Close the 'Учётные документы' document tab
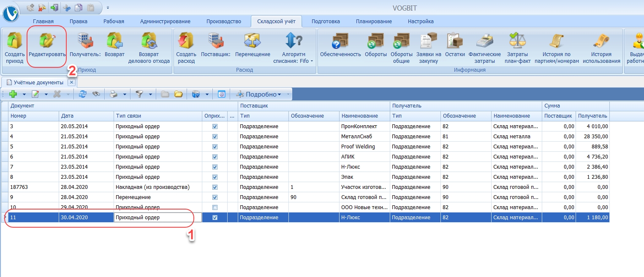 pos(71,83)
